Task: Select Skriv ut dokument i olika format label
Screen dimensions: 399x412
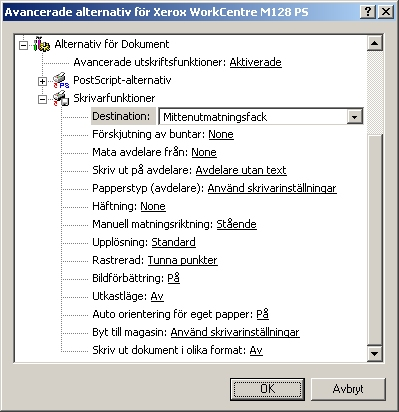Action: [x=169, y=350]
